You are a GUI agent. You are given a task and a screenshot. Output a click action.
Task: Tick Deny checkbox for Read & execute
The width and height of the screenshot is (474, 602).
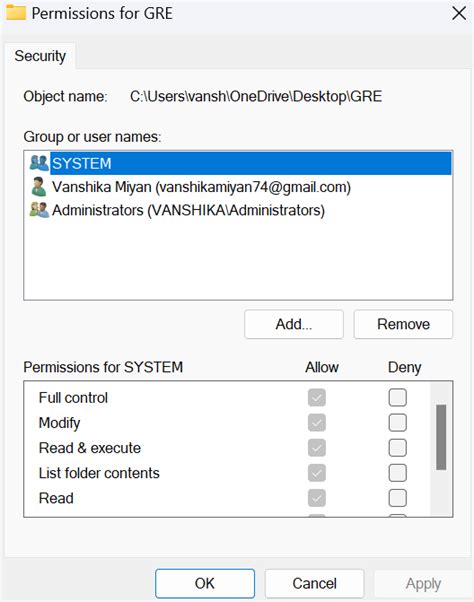pos(397,448)
